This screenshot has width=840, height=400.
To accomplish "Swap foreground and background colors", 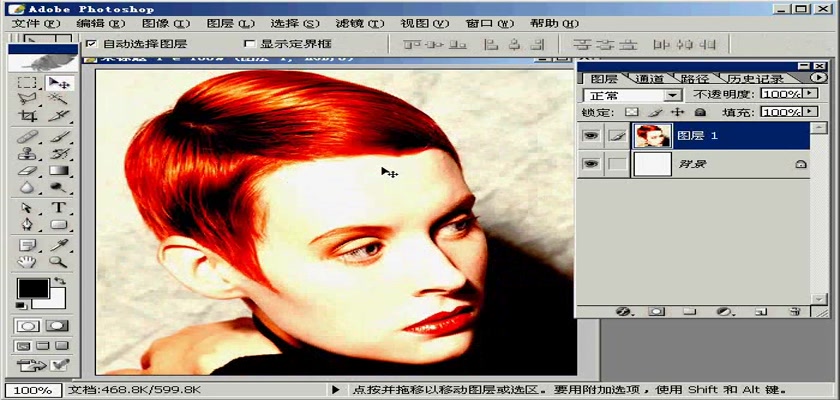I will coord(60,281).
